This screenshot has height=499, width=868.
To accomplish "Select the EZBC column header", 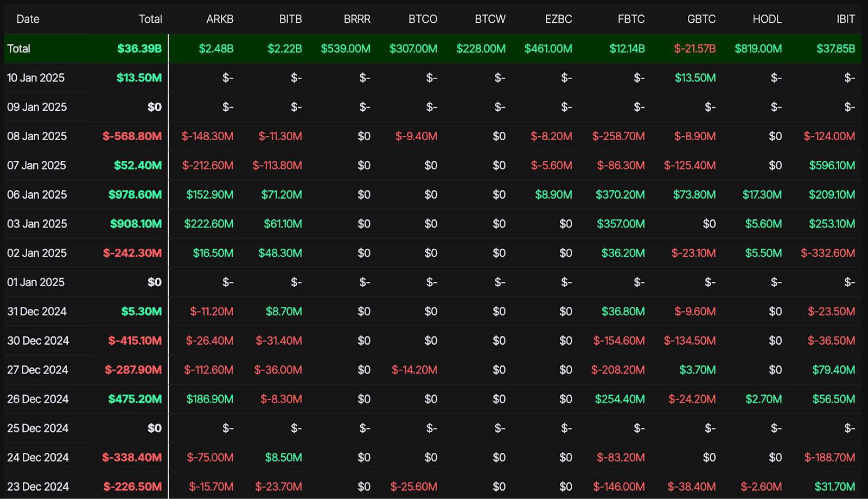I will coord(558,19).
